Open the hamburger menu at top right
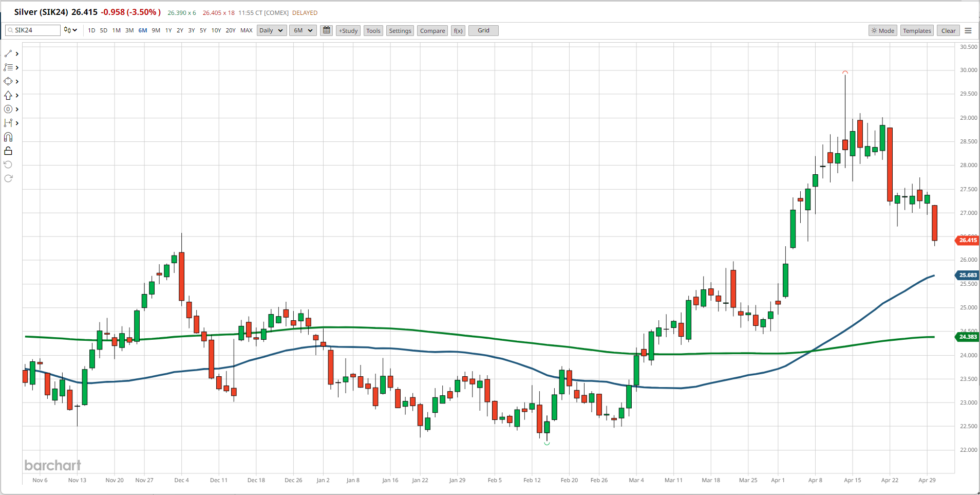The image size is (980, 495). pos(968,31)
